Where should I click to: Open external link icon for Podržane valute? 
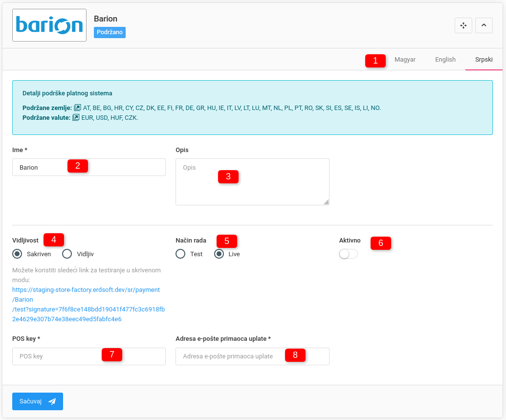pyautogui.click(x=76, y=118)
